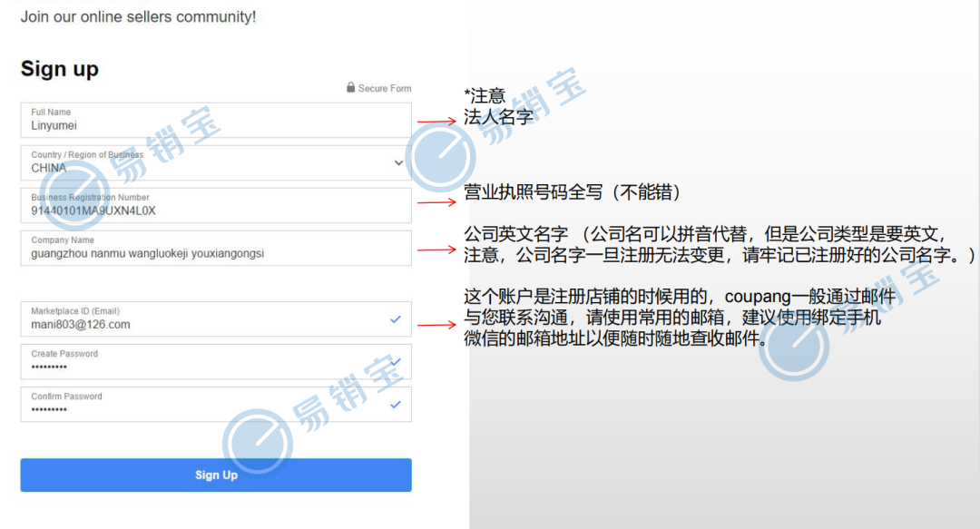Click the "*注意" note text

pos(485,95)
